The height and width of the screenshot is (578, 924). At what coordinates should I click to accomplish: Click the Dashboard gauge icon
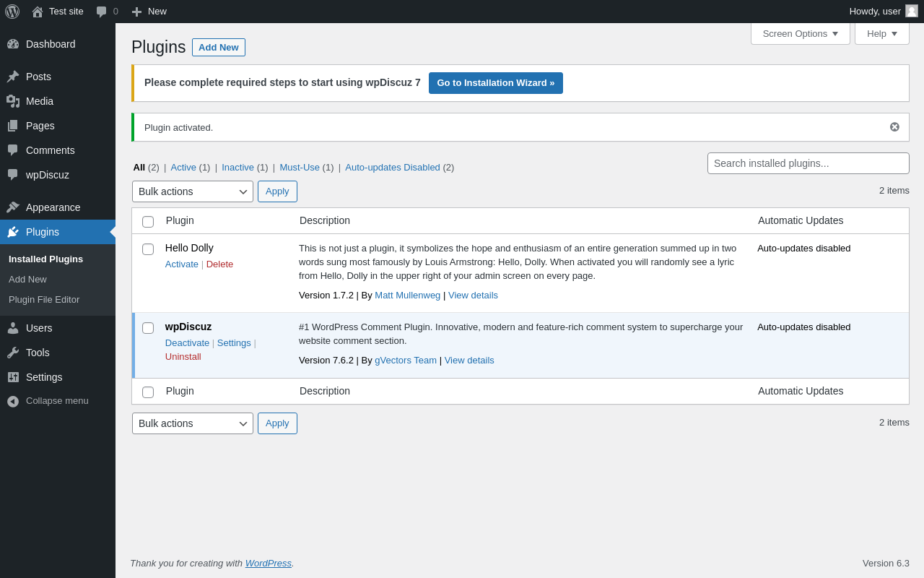[x=13, y=44]
